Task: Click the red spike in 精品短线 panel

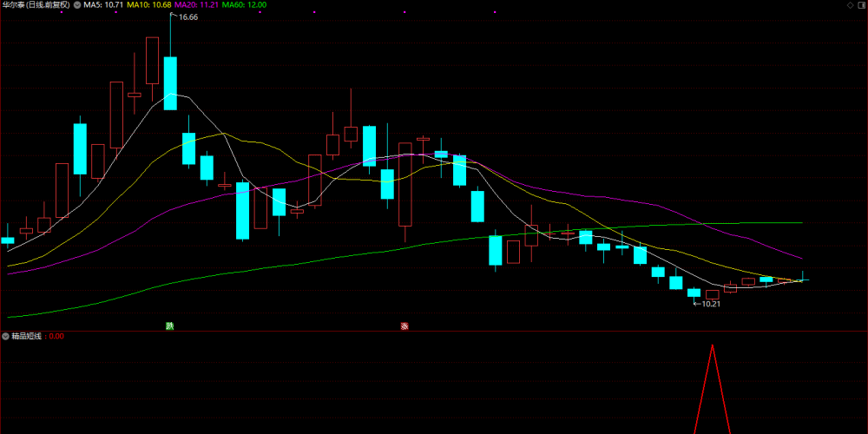Action: (712, 389)
